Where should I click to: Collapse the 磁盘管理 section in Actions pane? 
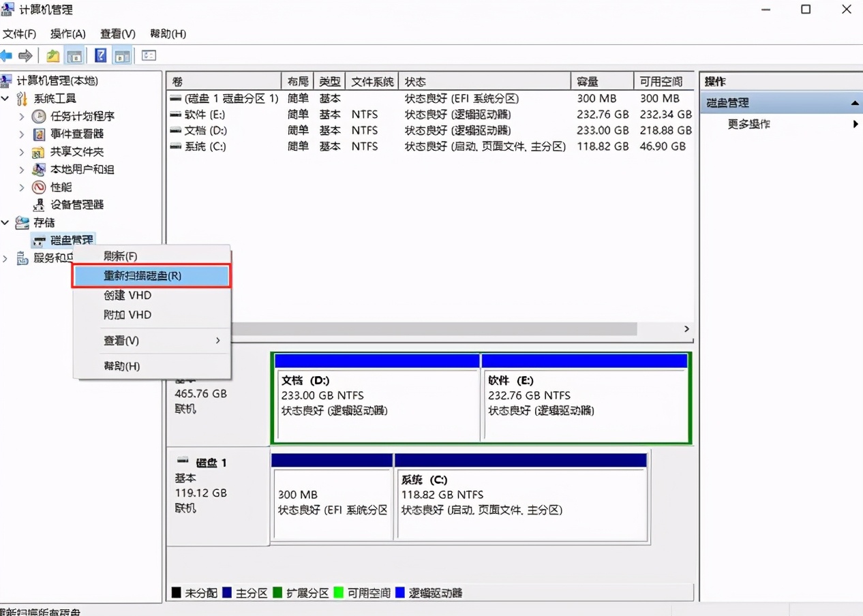point(856,102)
